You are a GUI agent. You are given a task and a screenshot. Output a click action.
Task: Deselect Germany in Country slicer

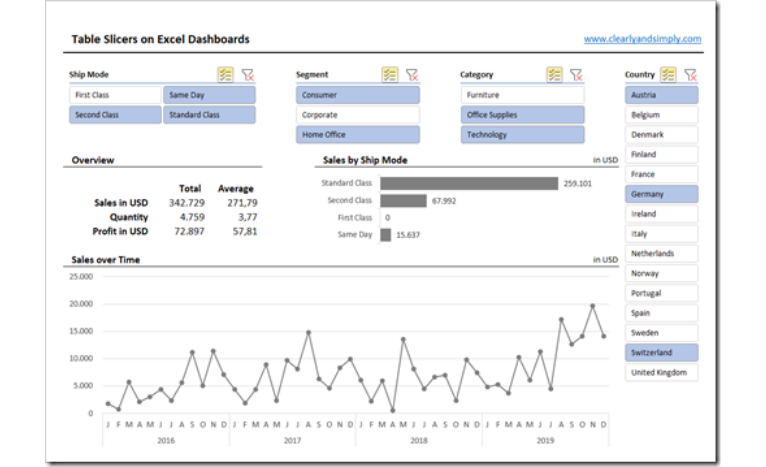[x=661, y=194]
